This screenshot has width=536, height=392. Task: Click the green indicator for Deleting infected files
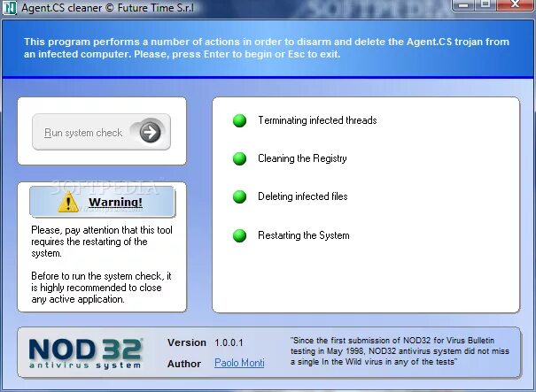tap(239, 196)
